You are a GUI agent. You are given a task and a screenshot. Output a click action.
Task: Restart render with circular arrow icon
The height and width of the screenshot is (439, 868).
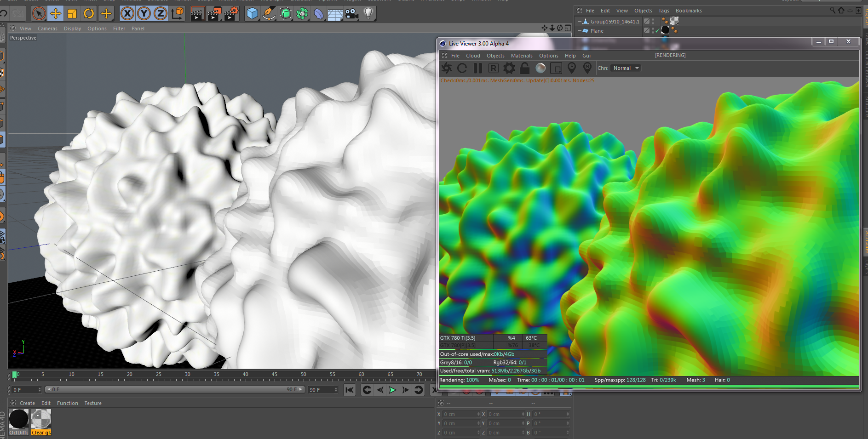[x=462, y=68]
